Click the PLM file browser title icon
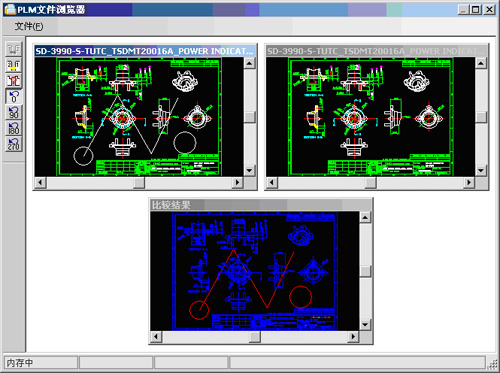The width and height of the screenshot is (500, 373). tap(10, 9)
